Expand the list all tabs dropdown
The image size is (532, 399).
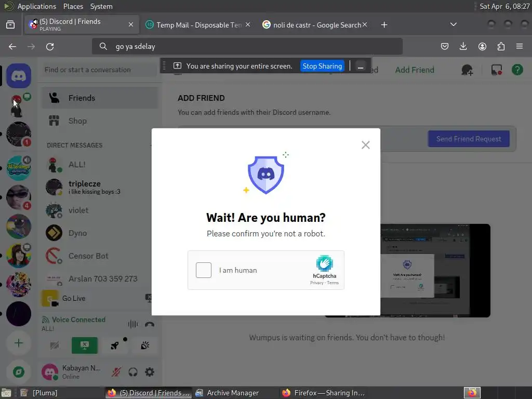(x=453, y=24)
